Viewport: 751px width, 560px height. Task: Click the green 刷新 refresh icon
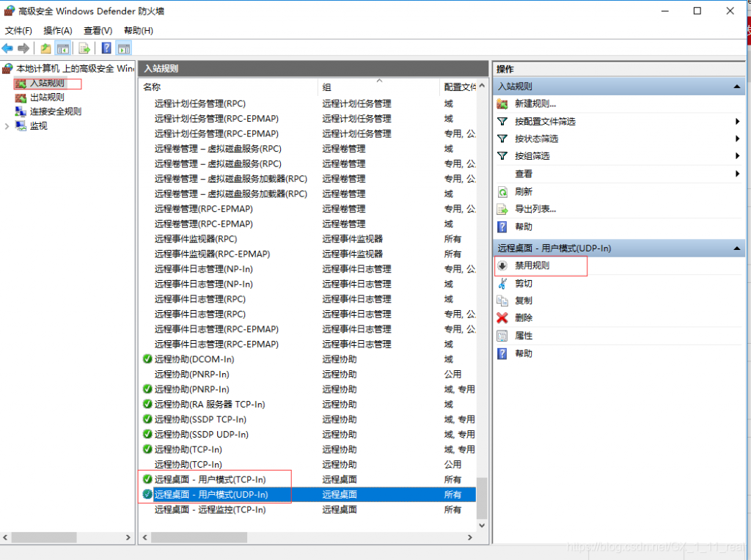click(502, 192)
